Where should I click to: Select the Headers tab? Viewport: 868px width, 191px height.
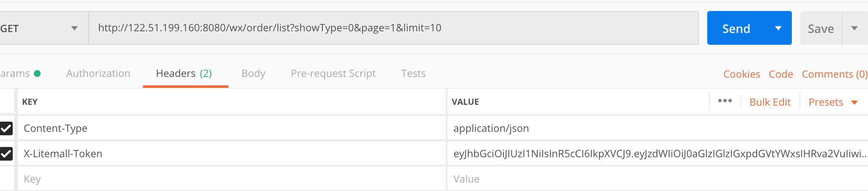click(184, 74)
